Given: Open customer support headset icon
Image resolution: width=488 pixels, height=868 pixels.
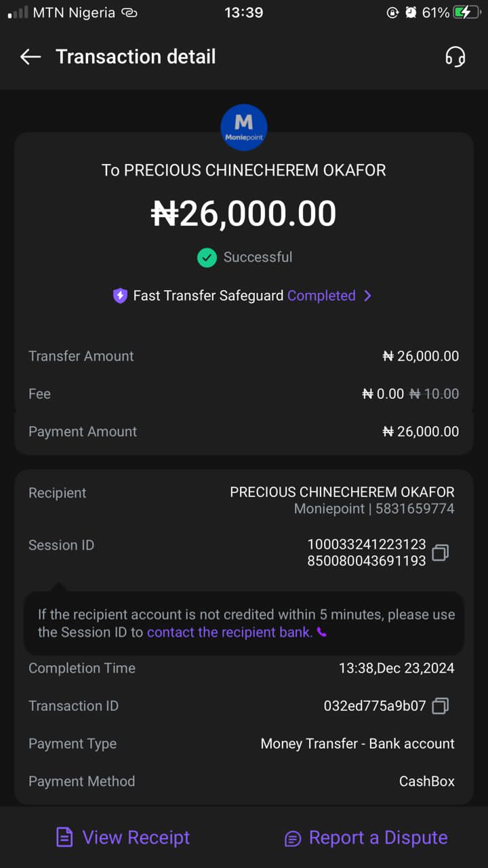Looking at the screenshot, I should pyautogui.click(x=455, y=57).
